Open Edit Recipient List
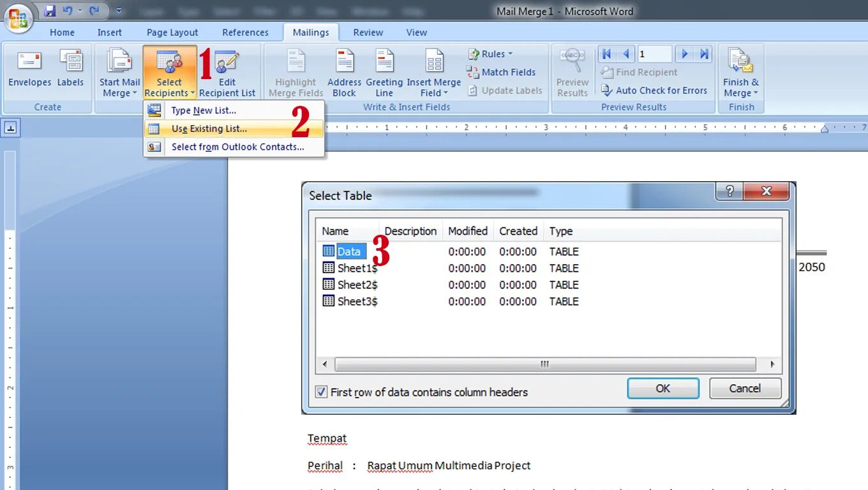 (x=227, y=73)
